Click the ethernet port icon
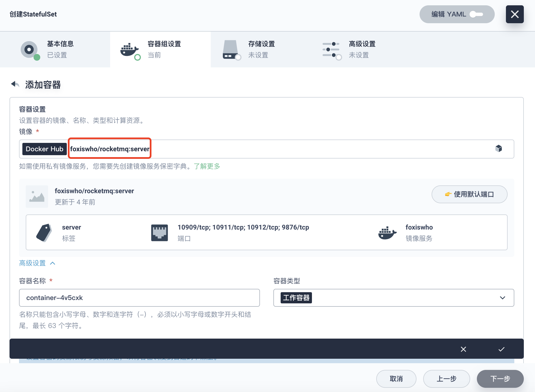The image size is (535, 392). tap(160, 233)
